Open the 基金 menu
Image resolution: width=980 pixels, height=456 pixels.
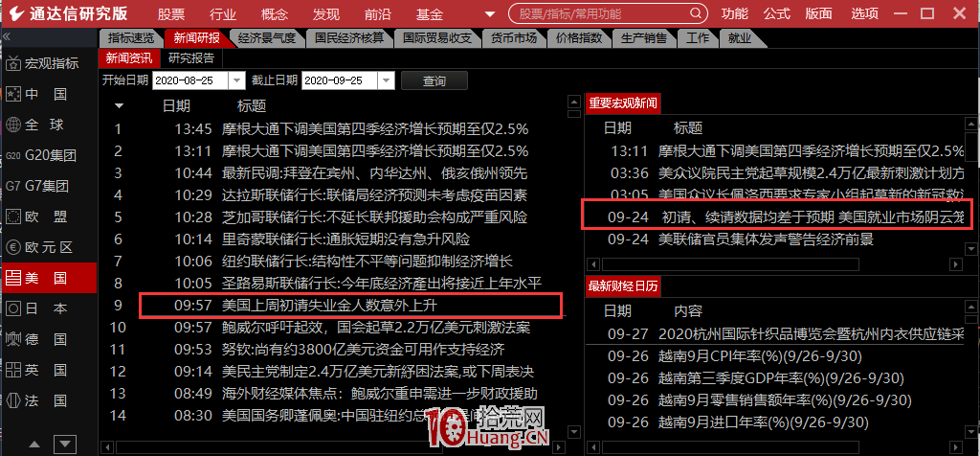click(x=429, y=13)
